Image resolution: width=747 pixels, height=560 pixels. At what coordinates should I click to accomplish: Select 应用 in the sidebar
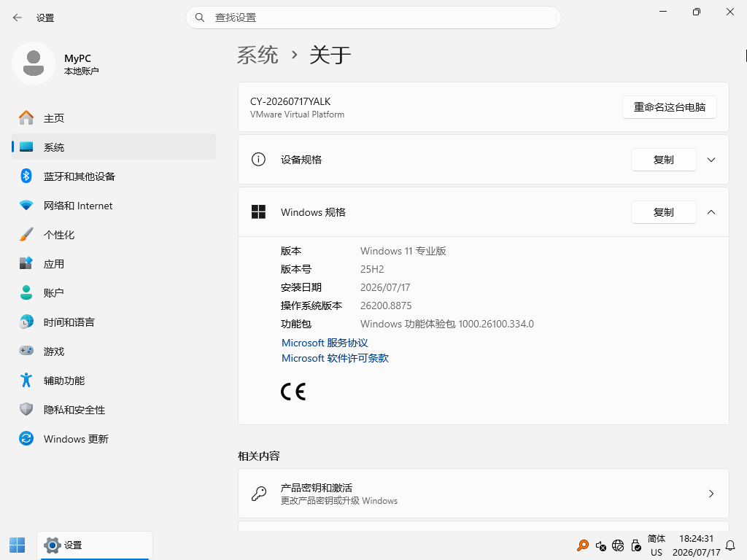point(114,263)
